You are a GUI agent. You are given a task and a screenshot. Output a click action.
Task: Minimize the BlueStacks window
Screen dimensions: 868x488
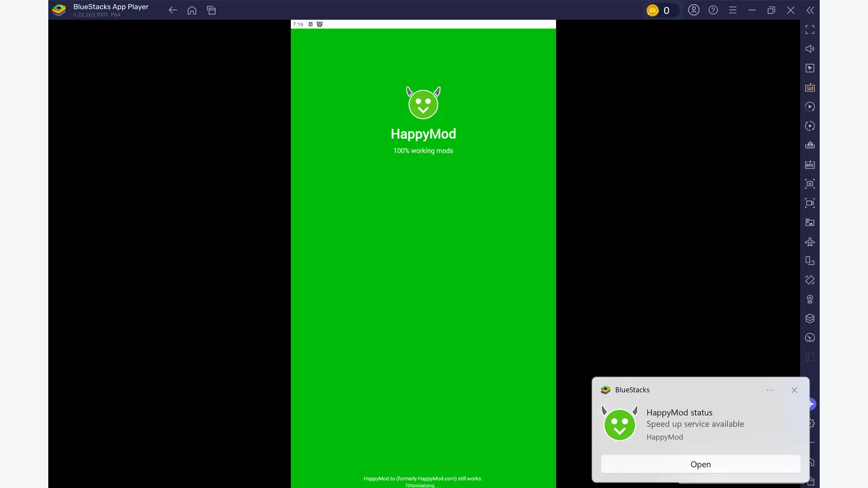click(x=752, y=10)
